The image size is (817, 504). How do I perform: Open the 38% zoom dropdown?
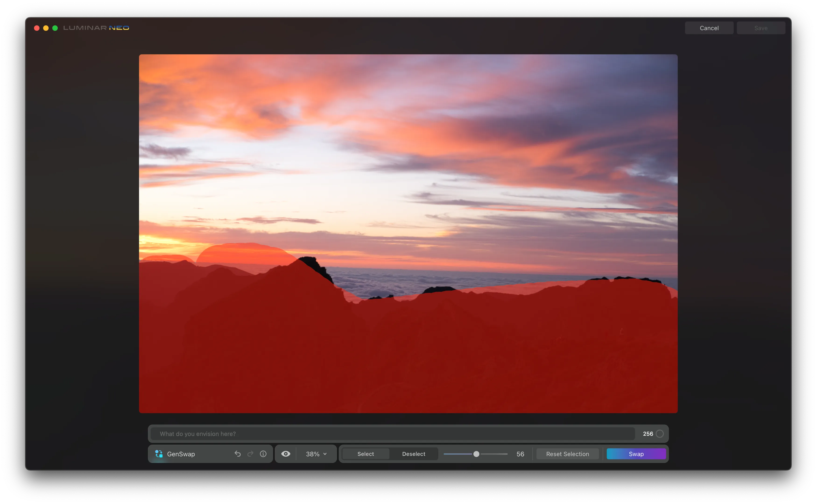click(x=313, y=454)
